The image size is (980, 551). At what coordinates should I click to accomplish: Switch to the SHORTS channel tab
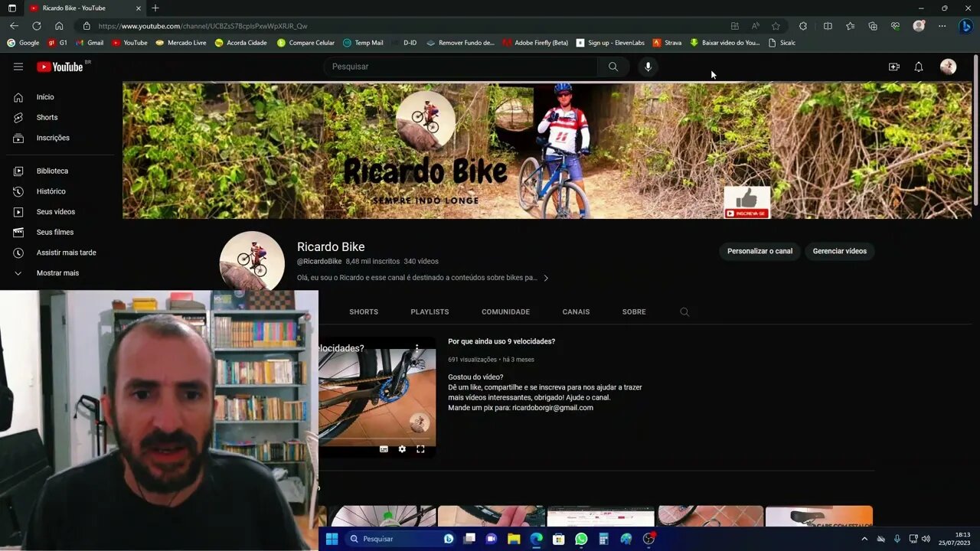pos(364,312)
